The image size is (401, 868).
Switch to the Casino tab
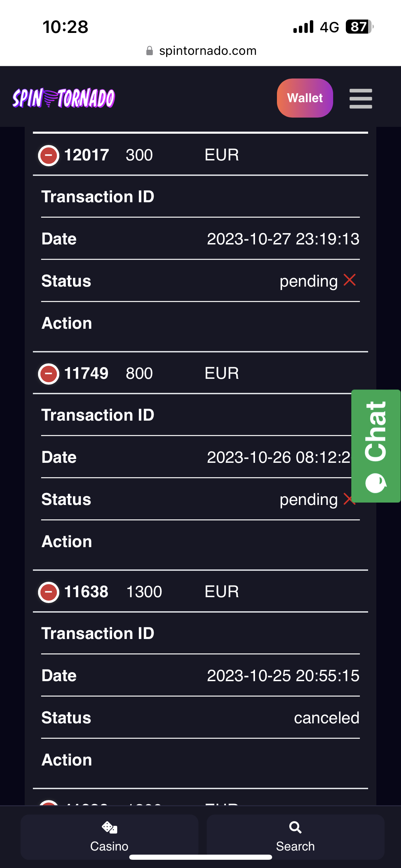coord(109,837)
